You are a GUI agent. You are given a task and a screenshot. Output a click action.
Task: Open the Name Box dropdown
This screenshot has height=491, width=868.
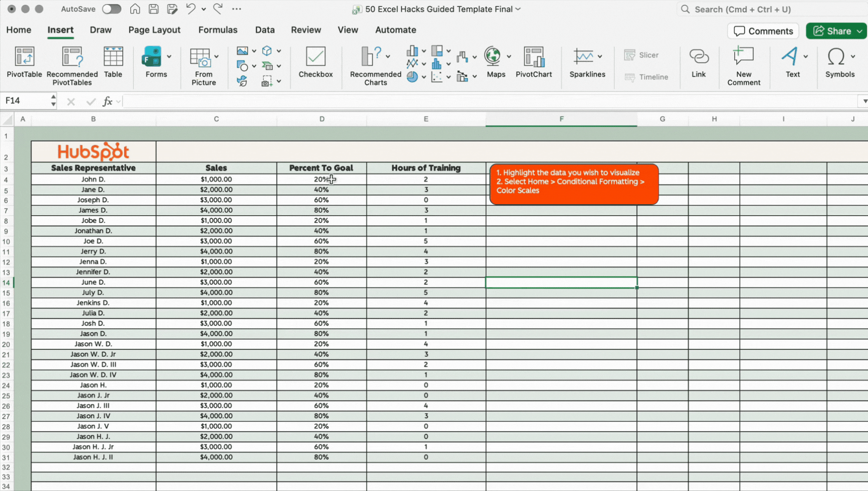53,100
